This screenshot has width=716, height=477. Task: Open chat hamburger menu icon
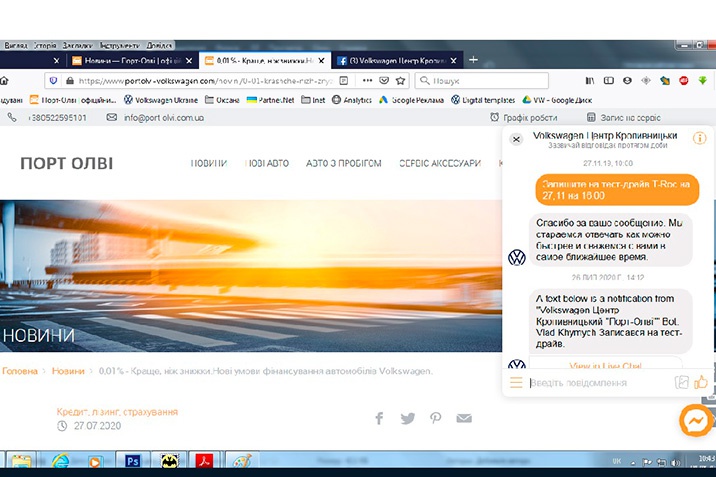click(x=516, y=382)
